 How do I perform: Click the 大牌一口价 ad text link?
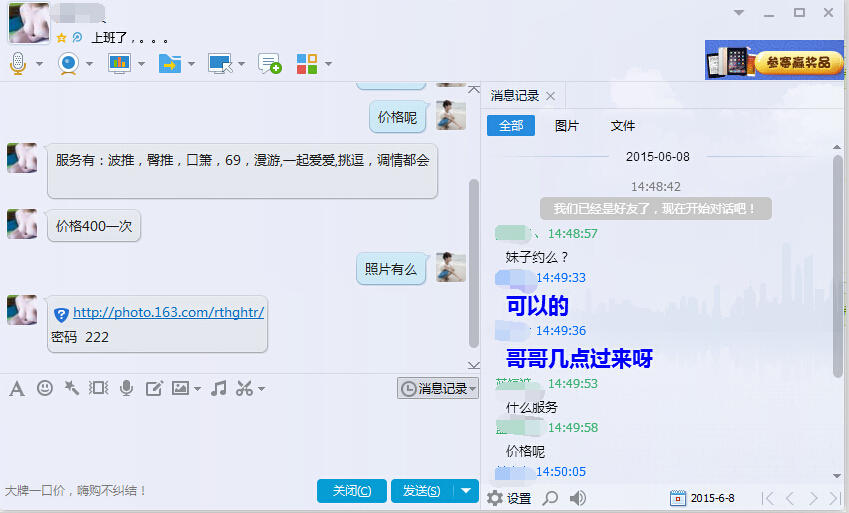(x=75, y=491)
